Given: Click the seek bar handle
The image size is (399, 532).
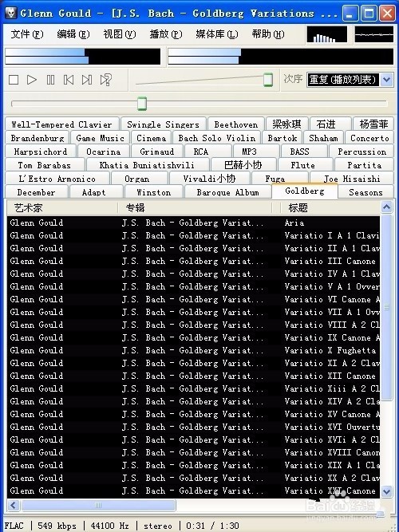Looking at the screenshot, I should pos(142,104).
